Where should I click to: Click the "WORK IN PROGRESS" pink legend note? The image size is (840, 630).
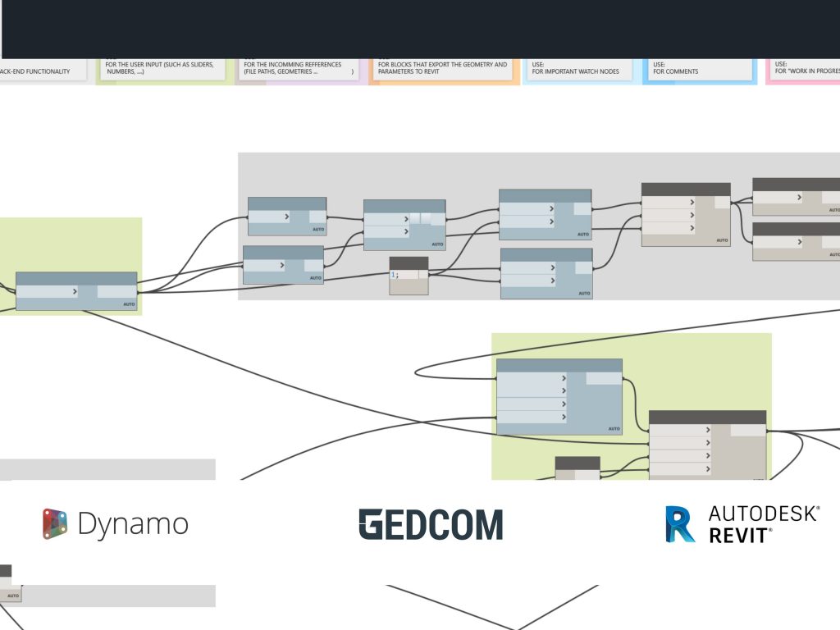805,69
